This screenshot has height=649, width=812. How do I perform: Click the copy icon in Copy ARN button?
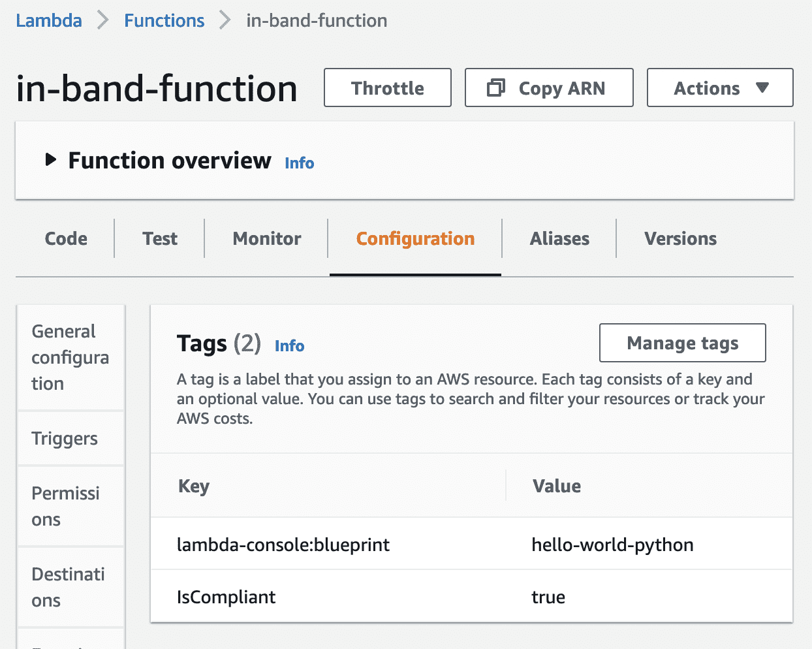[x=496, y=87]
